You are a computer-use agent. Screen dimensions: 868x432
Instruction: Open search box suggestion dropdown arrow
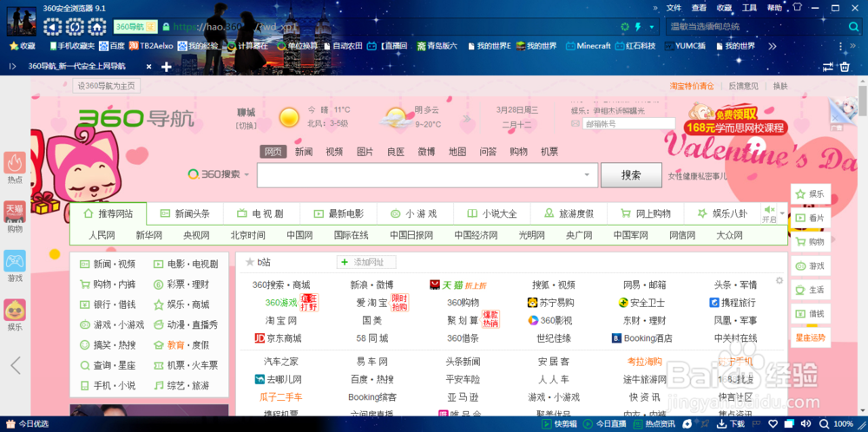pyautogui.click(x=587, y=174)
